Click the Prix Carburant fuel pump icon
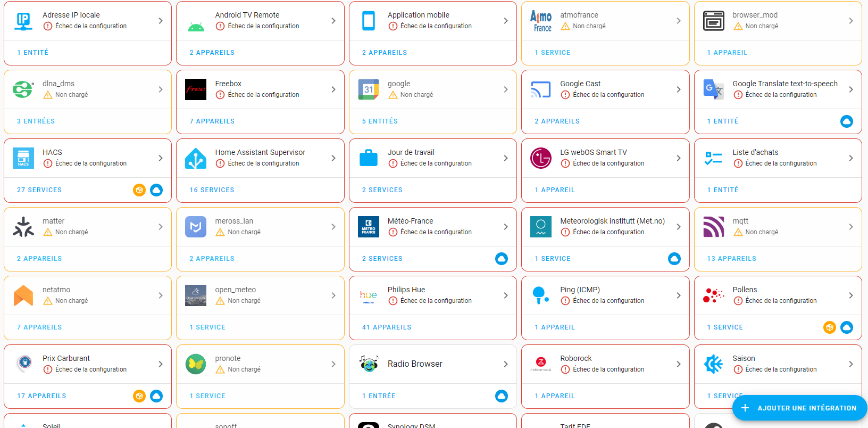868x428 pixels. pyautogui.click(x=23, y=364)
